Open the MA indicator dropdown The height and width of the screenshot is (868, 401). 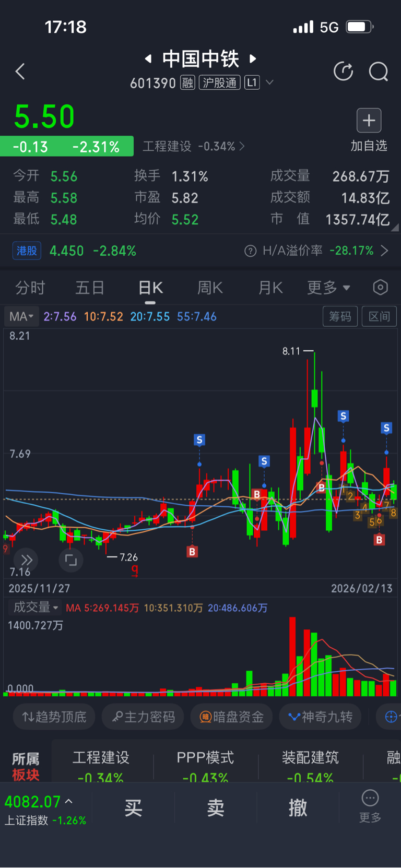click(x=21, y=316)
